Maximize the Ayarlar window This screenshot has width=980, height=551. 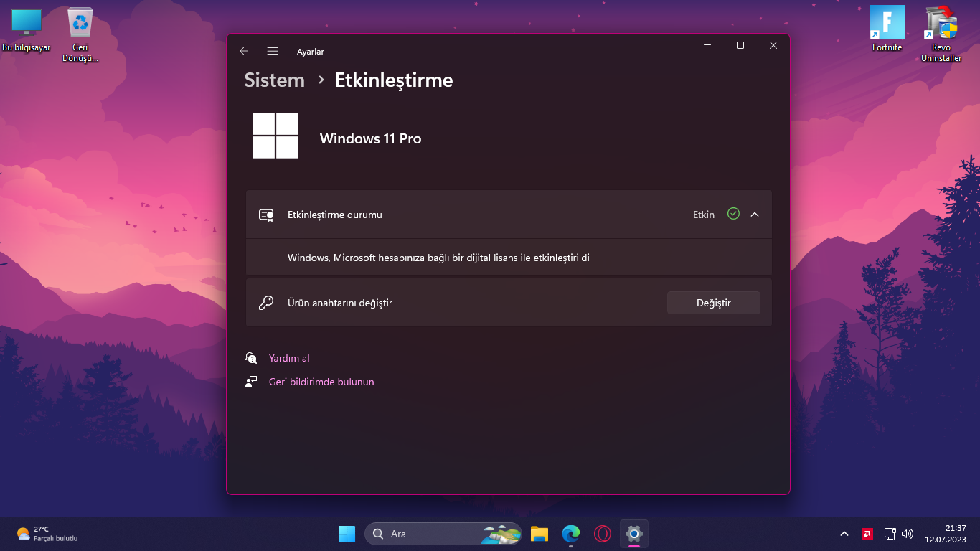(x=740, y=45)
